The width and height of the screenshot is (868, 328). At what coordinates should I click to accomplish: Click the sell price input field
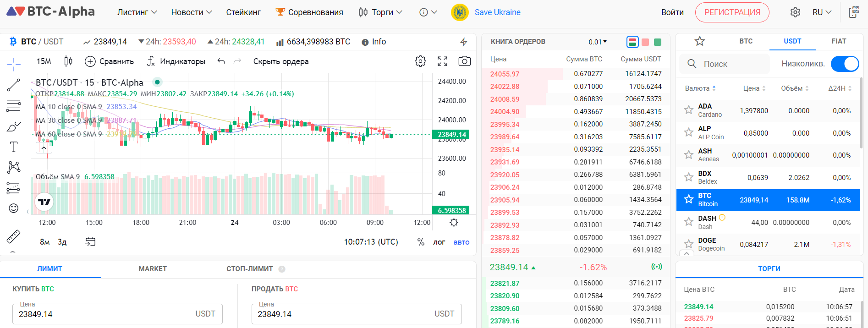click(357, 314)
